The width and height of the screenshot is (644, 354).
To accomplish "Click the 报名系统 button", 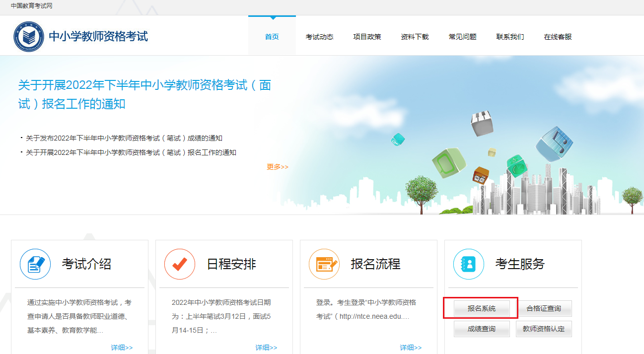I will [x=482, y=308].
